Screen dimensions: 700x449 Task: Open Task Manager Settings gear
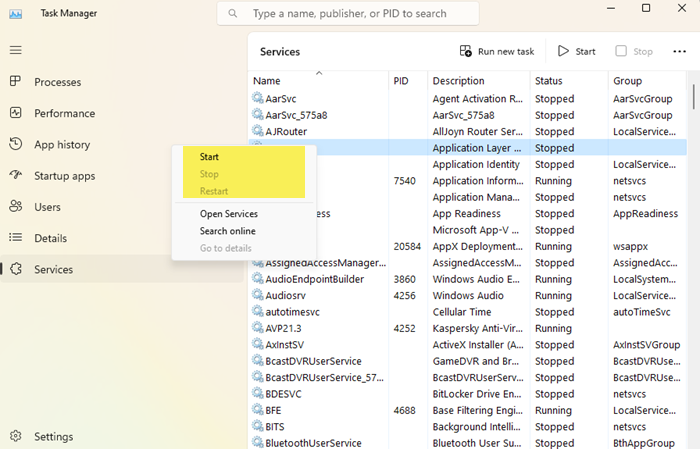15,436
